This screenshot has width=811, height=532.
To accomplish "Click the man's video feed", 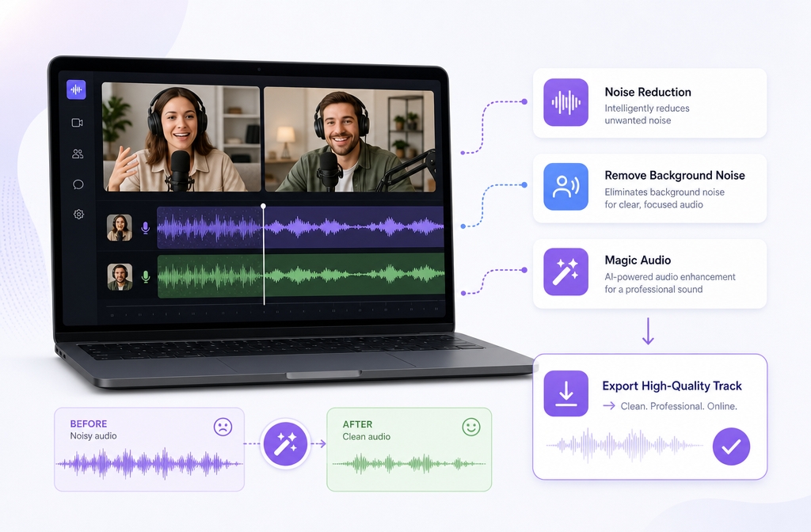I will point(349,139).
